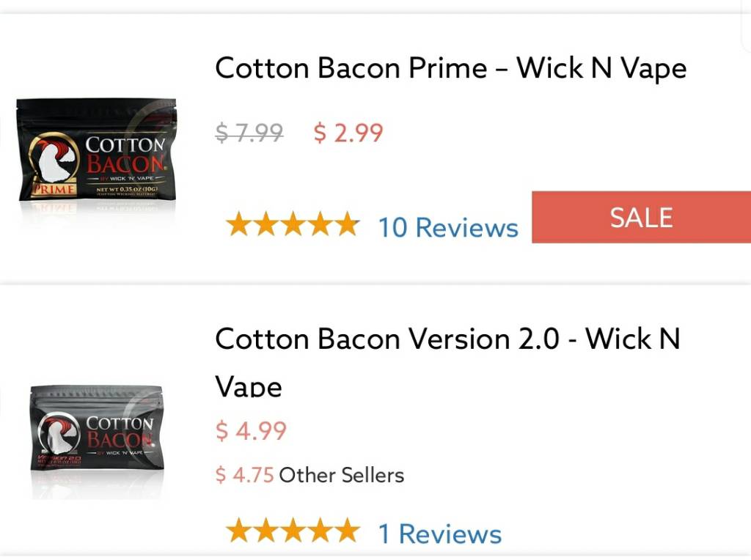
Task: Click the crossed-out $7.99 original price
Action: tap(249, 133)
